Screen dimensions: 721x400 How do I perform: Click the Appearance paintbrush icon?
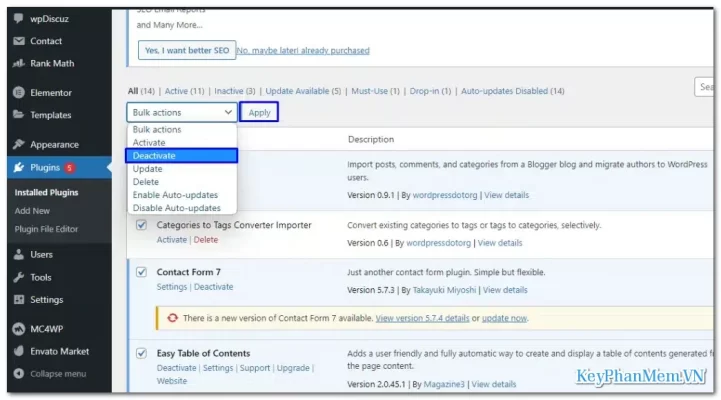[x=20, y=144]
